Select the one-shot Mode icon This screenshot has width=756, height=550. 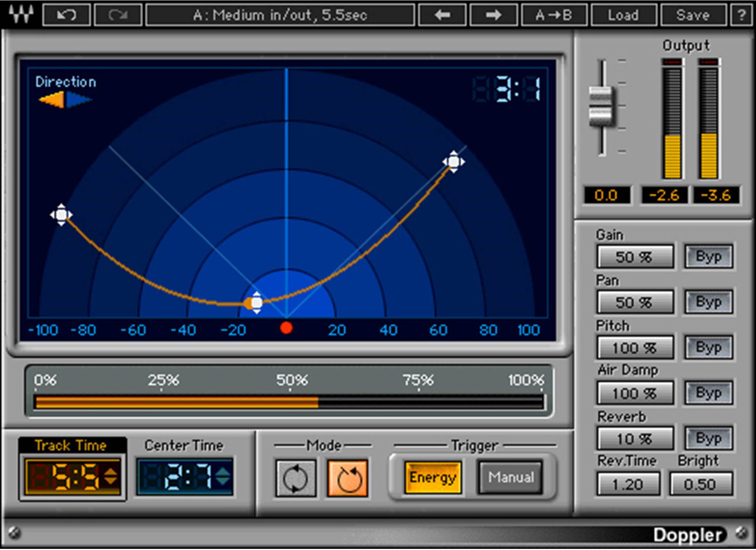[x=347, y=477]
